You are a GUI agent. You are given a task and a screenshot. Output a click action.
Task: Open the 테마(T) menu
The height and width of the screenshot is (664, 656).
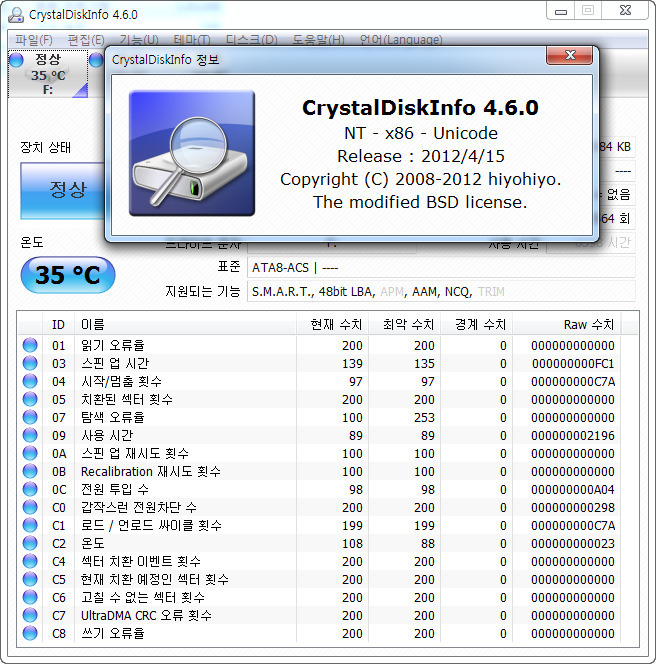tap(192, 40)
